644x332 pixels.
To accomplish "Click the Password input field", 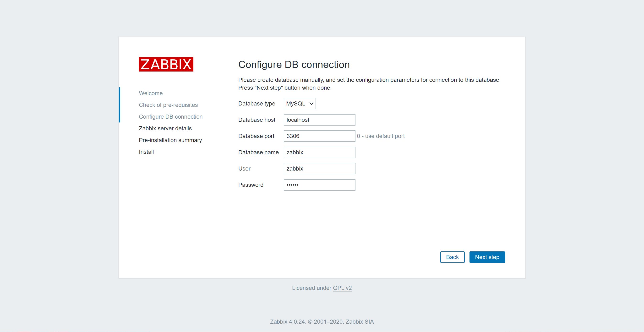I will pyautogui.click(x=319, y=185).
